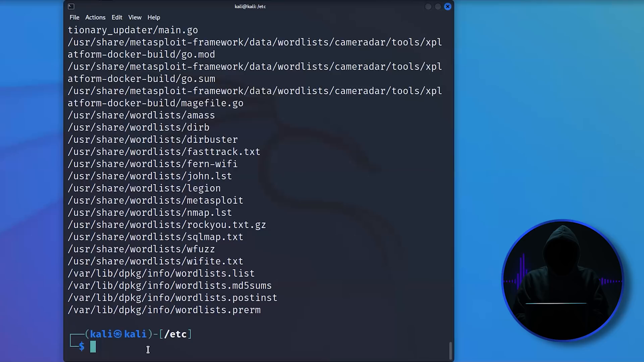Viewport: 644px width, 362px height.
Task: Click the kali@kali prompt text
Action: point(118,334)
